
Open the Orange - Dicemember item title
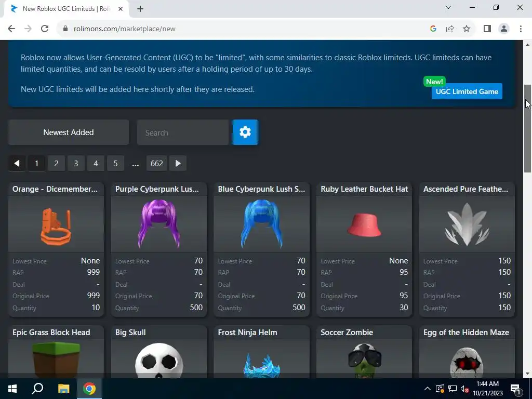[x=55, y=189]
